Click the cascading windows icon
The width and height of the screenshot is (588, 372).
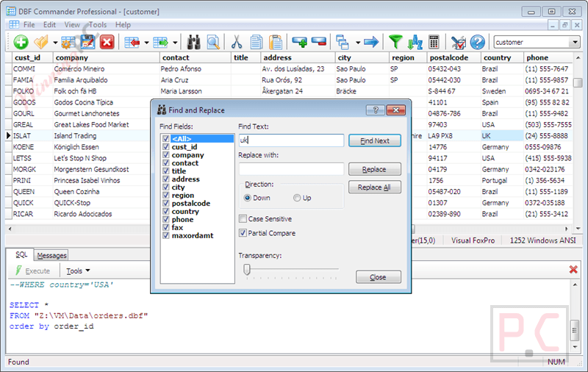pyautogui.click(x=343, y=43)
